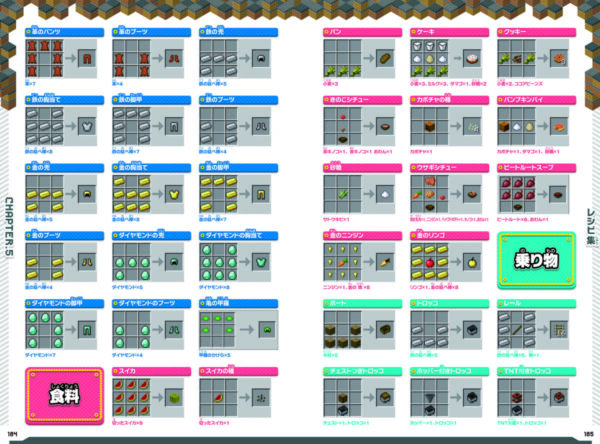Image resolution: width=600 pixels, height=444 pixels.
Task: Click the vertical CHAPTER.5 side label
Action: (9, 227)
